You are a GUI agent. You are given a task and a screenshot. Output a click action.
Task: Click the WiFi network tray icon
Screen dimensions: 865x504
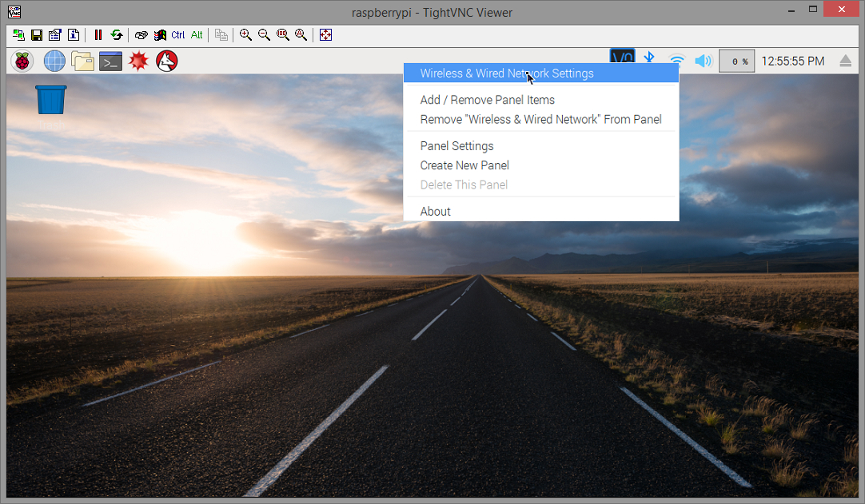click(677, 60)
